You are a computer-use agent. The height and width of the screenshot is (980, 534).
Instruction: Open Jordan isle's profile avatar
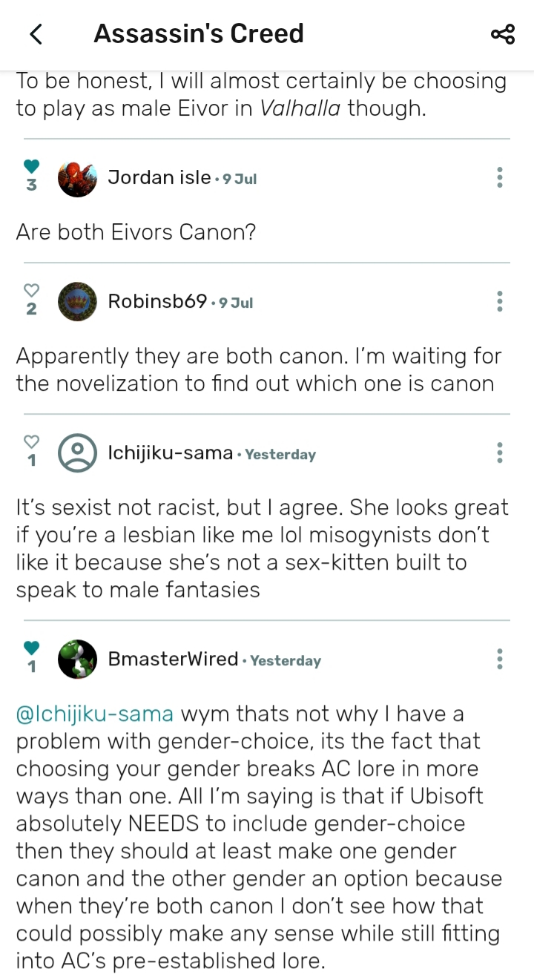pyautogui.click(x=77, y=178)
